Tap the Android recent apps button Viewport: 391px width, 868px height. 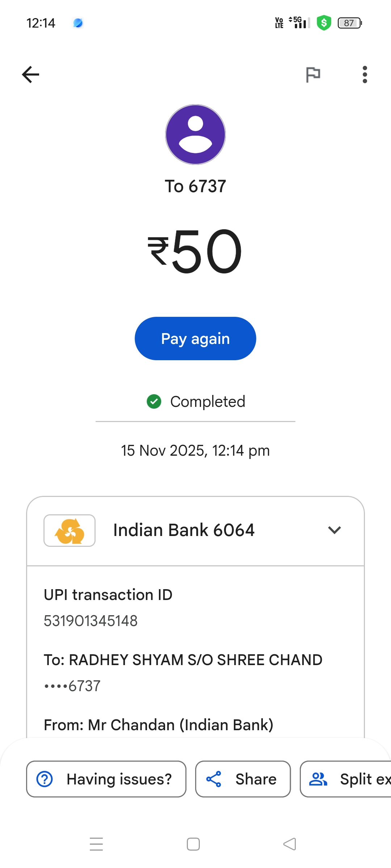pos(96,844)
